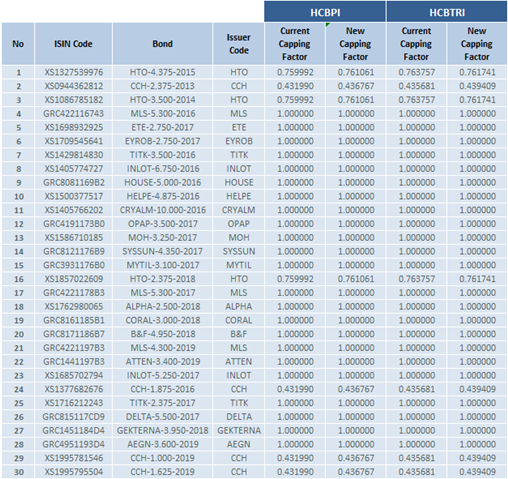508x479 pixels.
Task: Select ISIN cell XS1327539976
Action: point(73,72)
